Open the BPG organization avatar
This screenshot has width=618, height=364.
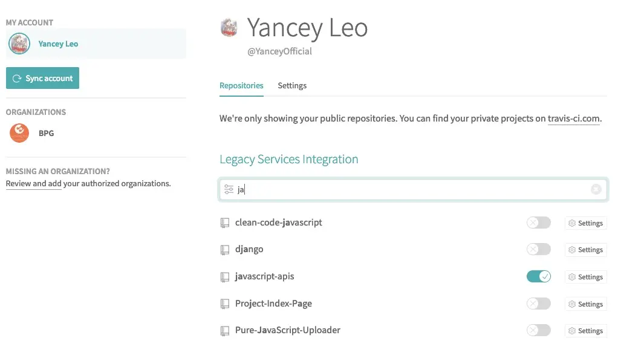tap(19, 133)
